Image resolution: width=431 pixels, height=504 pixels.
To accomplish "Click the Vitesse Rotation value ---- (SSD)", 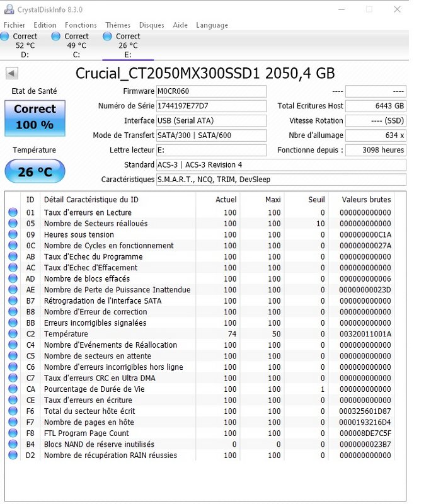I will [x=376, y=120].
